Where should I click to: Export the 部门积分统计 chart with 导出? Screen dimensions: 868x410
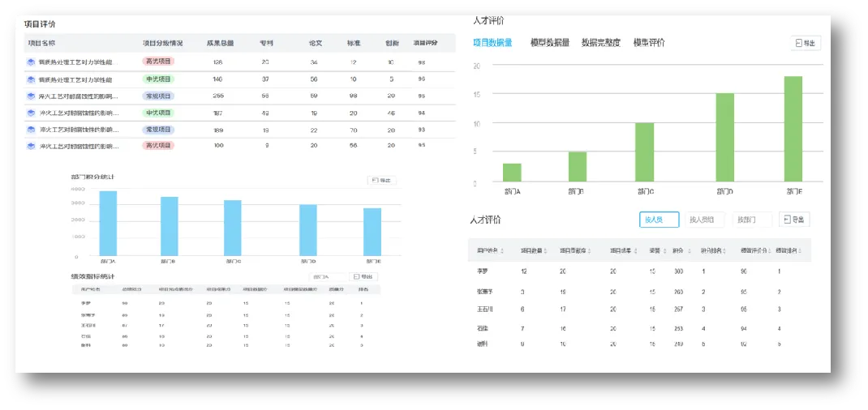click(382, 180)
